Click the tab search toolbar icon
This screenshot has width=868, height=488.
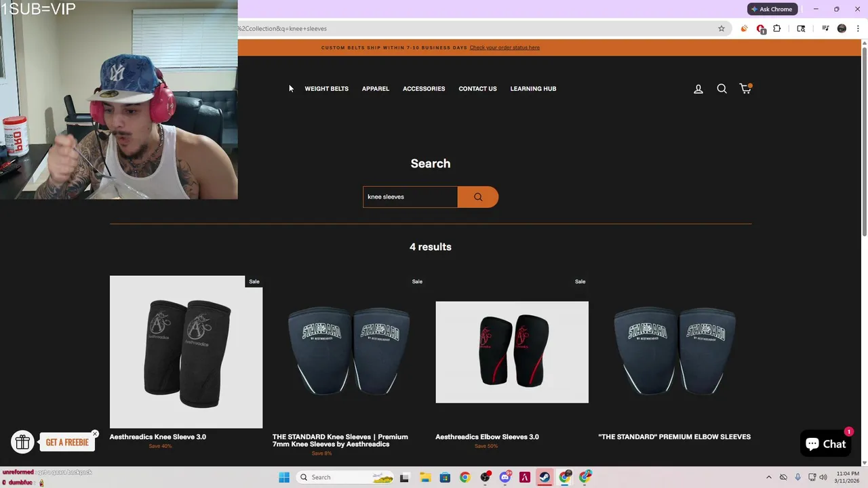[x=801, y=28]
